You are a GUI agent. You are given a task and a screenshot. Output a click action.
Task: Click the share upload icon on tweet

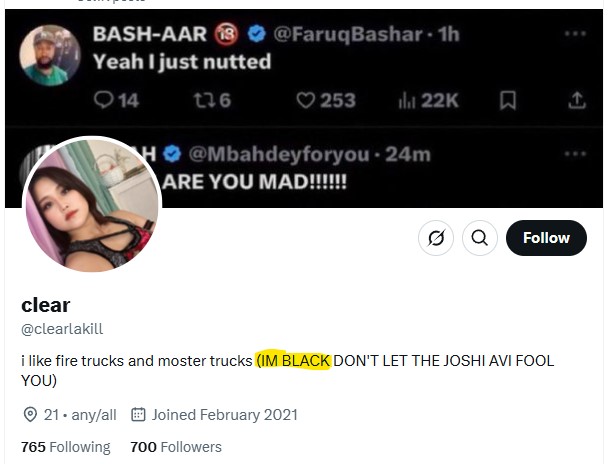point(577,100)
